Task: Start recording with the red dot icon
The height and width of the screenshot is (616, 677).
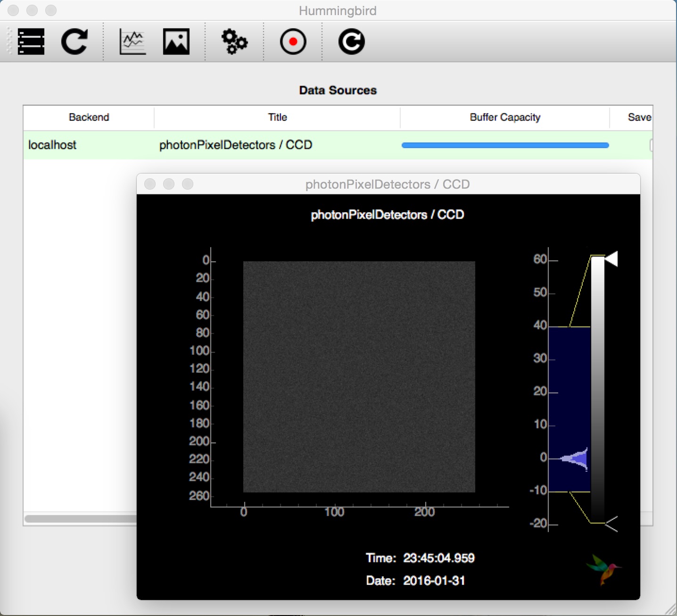Action: (x=293, y=42)
